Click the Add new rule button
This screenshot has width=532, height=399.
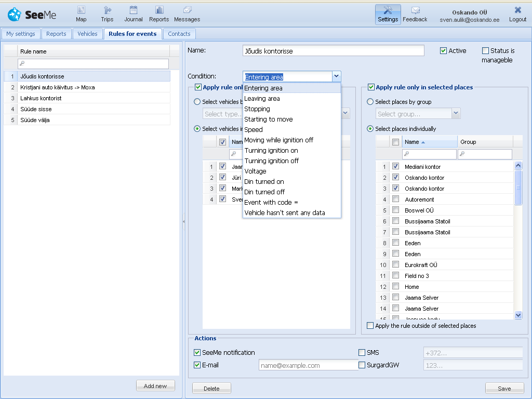coord(155,386)
